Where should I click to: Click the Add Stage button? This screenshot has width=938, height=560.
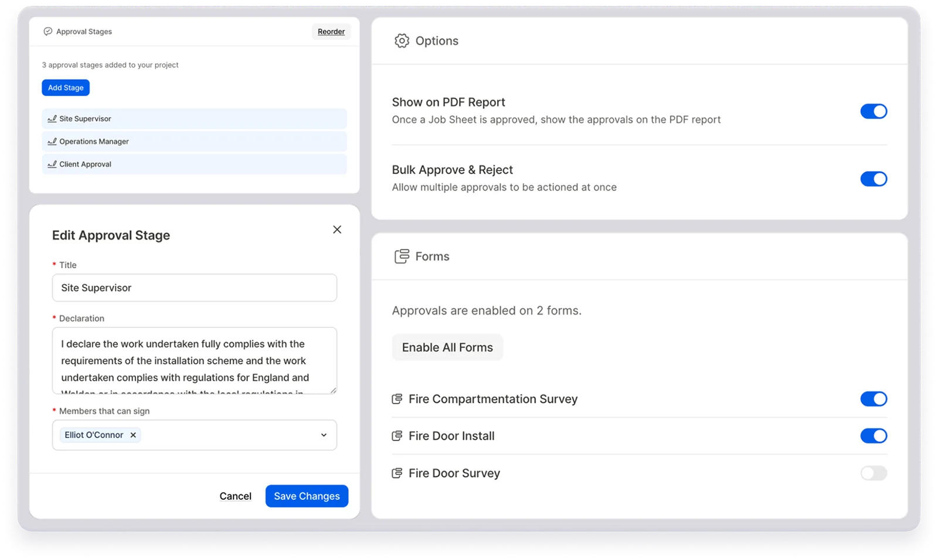(x=66, y=88)
